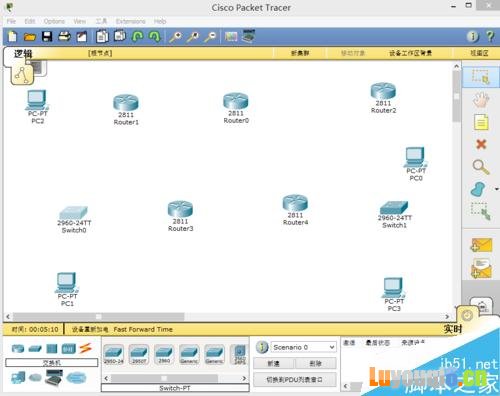The width and height of the screenshot is (500, 396).
Task: Expand the draw shape tool arrow
Action: (x=497, y=189)
